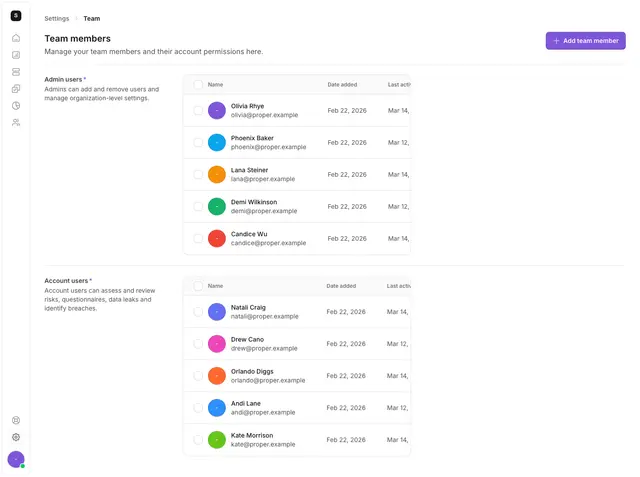
Task: Open the profile avatar at sidebar bottom
Action: click(x=16, y=459)
